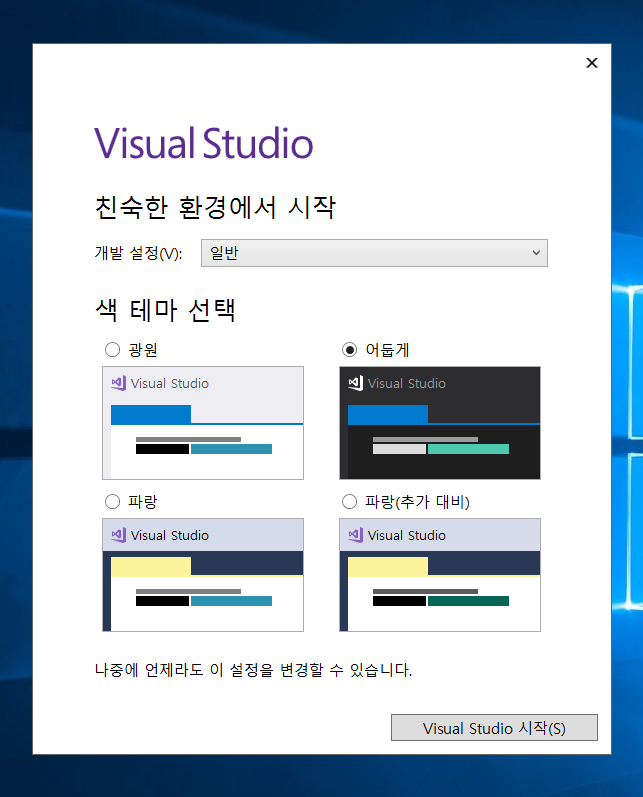Click the Visual Studio 시작(S) button

(494, 727)
